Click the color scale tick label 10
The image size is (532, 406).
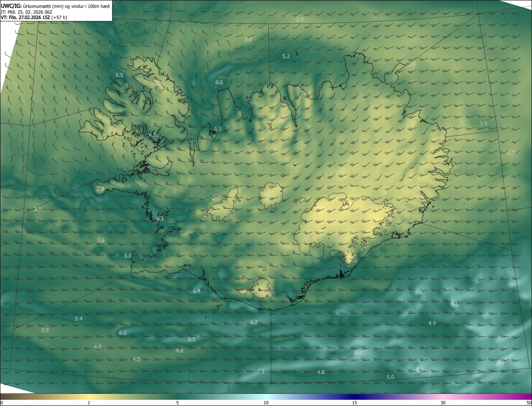[266, 403]
